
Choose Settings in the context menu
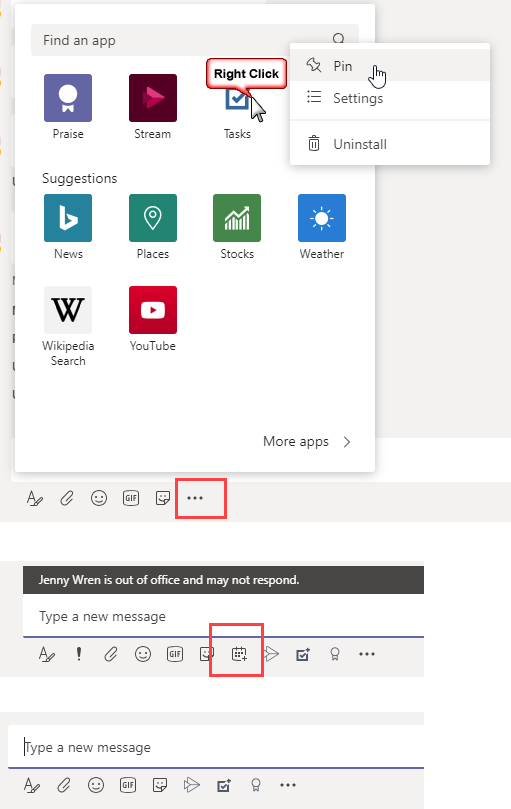[390, 98]
